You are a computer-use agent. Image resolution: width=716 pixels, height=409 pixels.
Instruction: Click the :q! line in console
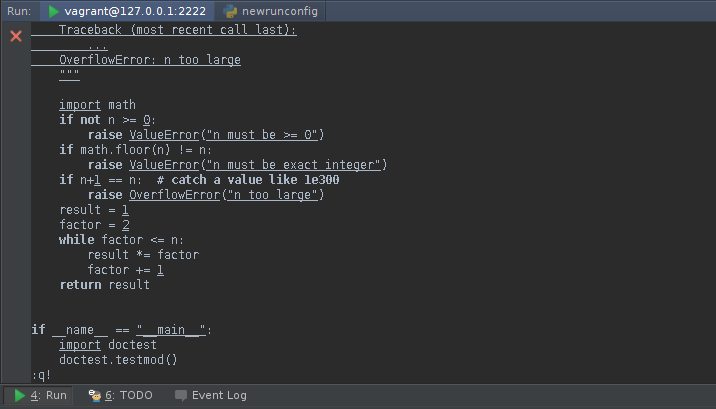pyautogui.click(x=41, y=375)
